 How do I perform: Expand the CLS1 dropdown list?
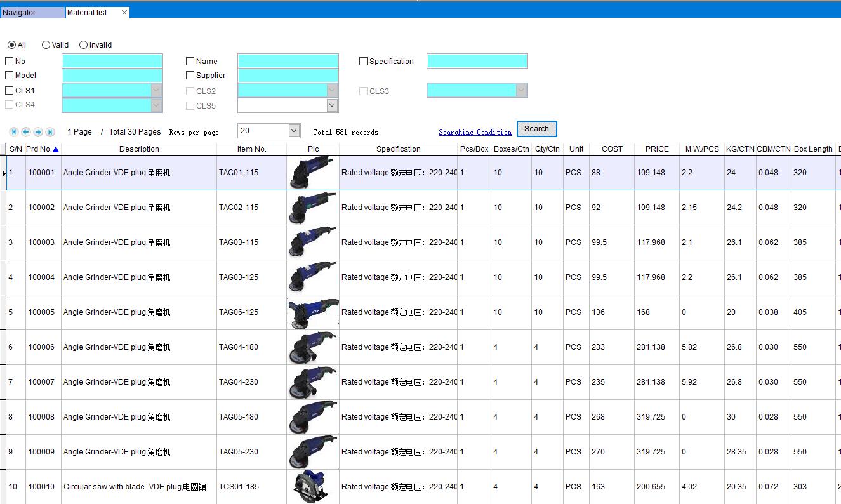[x=157, y=91]
